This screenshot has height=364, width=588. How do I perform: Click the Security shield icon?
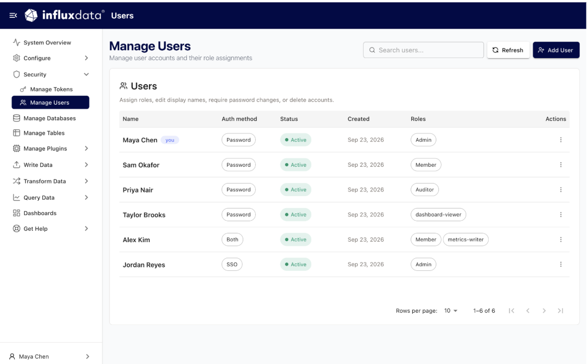click(17, 74)
